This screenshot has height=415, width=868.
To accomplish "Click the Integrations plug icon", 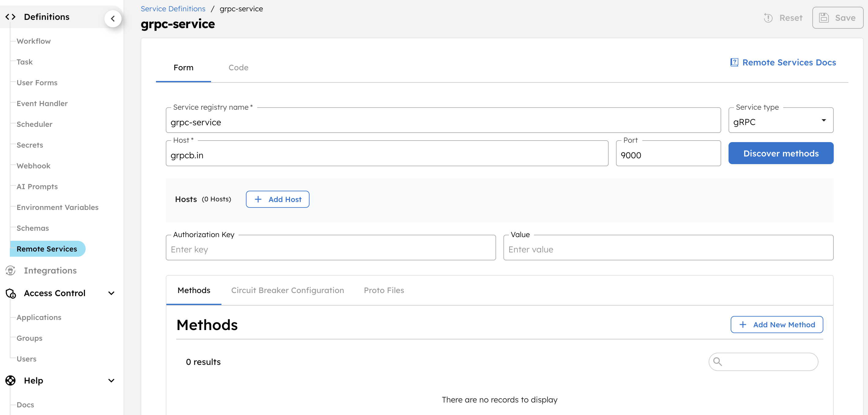I will coord(10,270).
